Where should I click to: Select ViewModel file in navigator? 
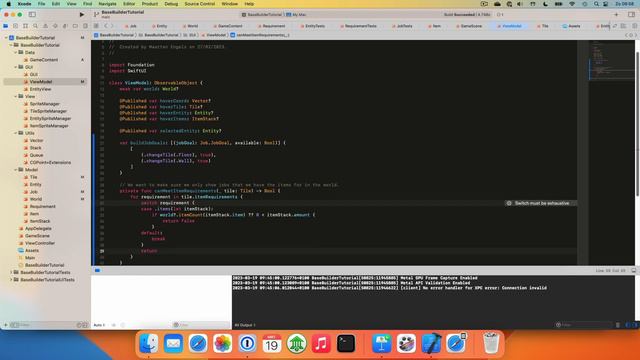(x=45, y=82)
